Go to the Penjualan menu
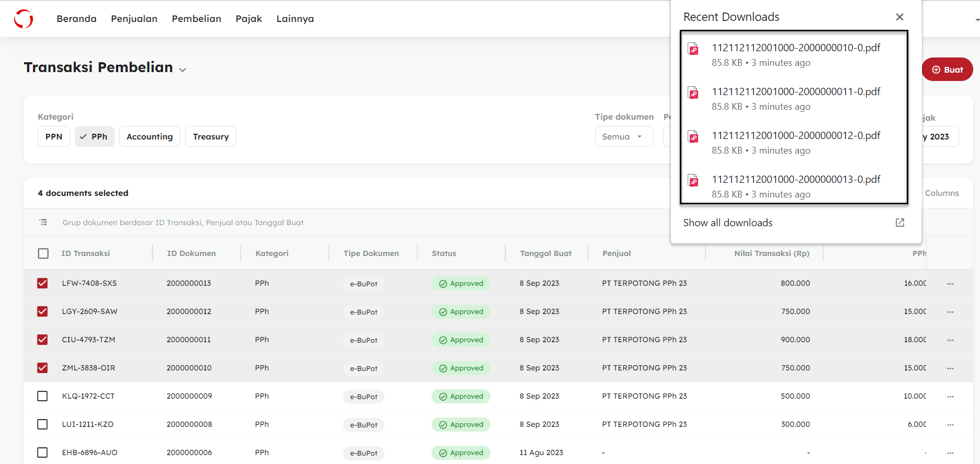This screenshot has width=980, height=464. pyautogui.click(x=134, y=19)
